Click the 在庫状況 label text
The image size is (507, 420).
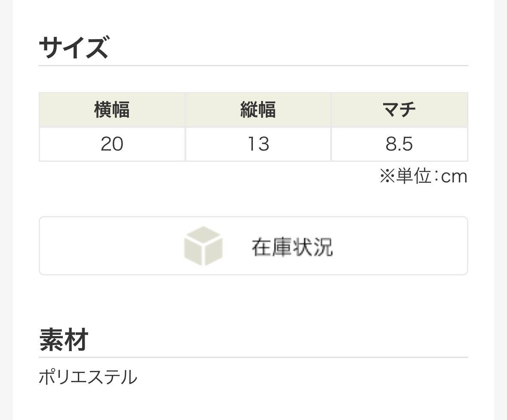tap(292, 247)
